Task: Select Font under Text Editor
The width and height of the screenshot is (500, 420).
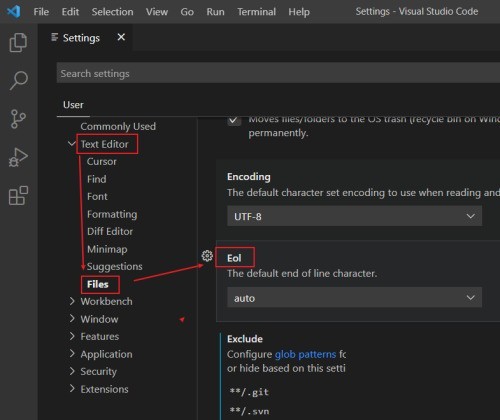Action: (x=97, y=196)
